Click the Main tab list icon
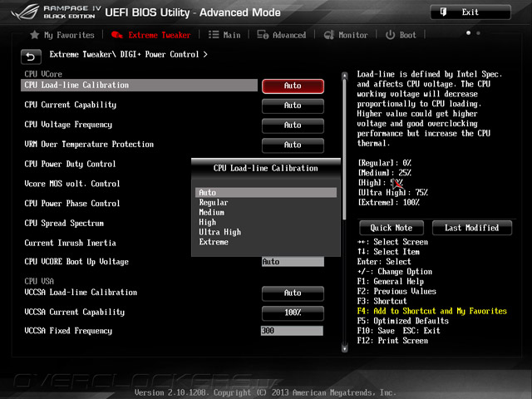Image resolution: width=532 pixels, height=399 pixels. click(x=214, y=35)
